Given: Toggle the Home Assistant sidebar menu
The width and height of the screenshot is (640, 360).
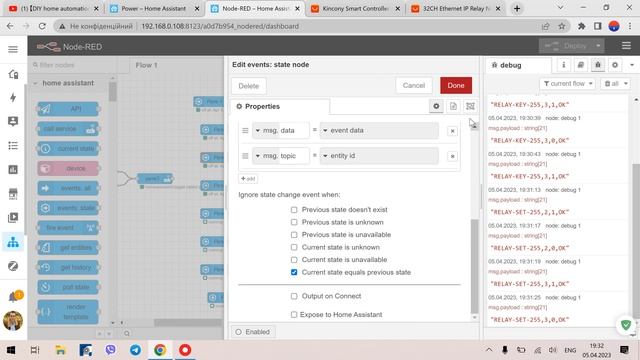Looking at the screenshot, I should (13, 49).
